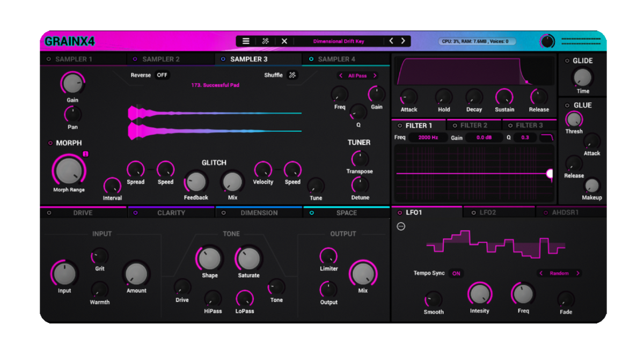
Task: Open the All Pass filter type selector
Action: pyautogui.click(x=357, y=76)
